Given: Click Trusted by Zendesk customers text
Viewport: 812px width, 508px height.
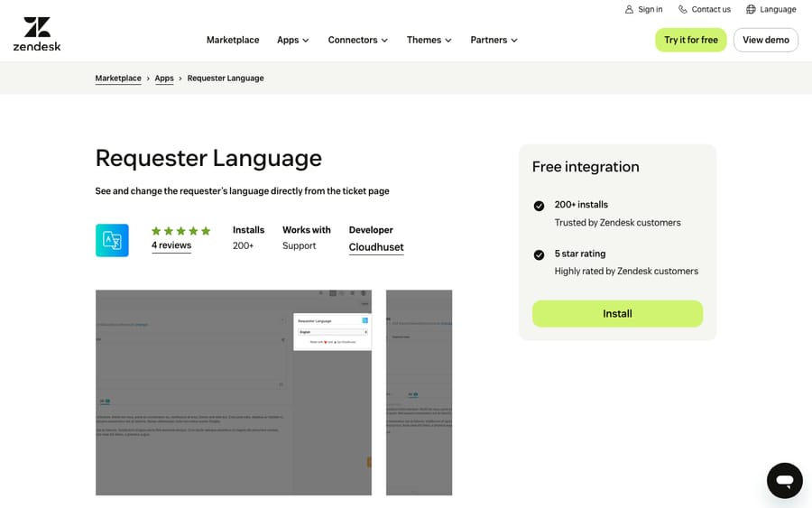Looking at the screenshot, I should (x=617, y=223).
